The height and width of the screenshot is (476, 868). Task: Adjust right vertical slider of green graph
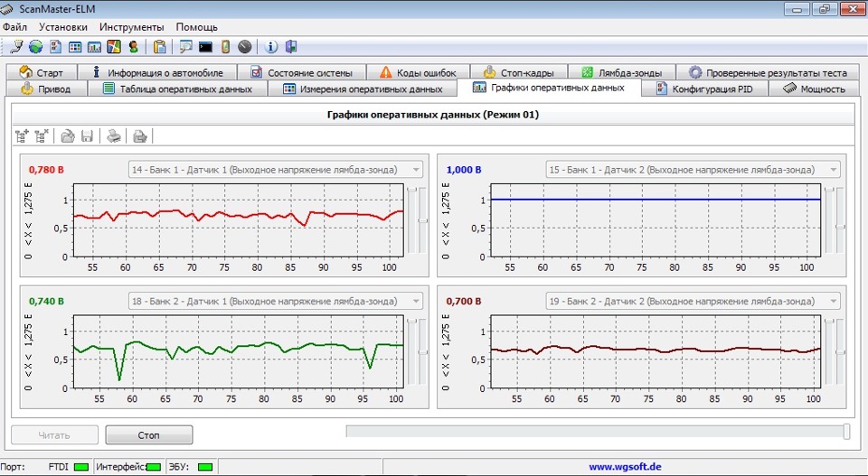point(423,352)
